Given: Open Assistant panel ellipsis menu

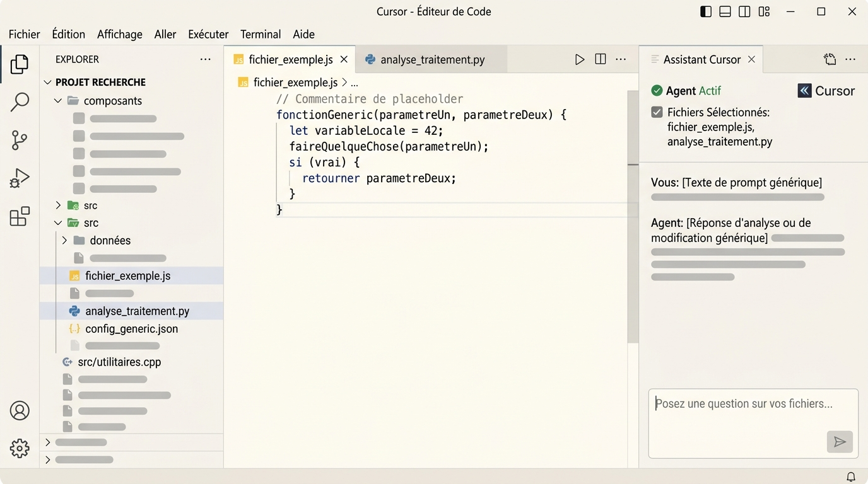Looking at the screenshot, I should 850,59.
